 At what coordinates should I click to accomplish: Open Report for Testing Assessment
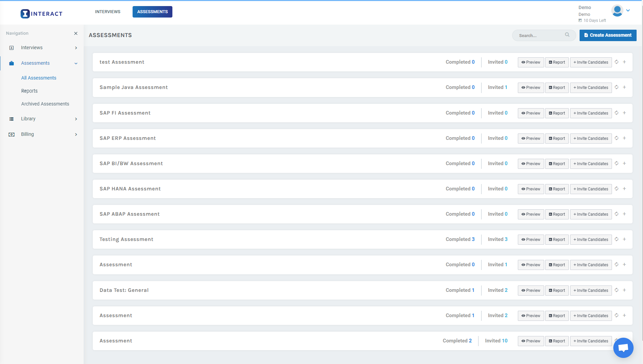(x=557, y=240)
